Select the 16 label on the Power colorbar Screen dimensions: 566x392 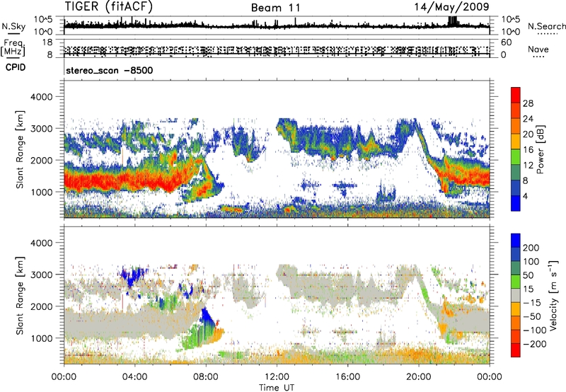[528, 150]
